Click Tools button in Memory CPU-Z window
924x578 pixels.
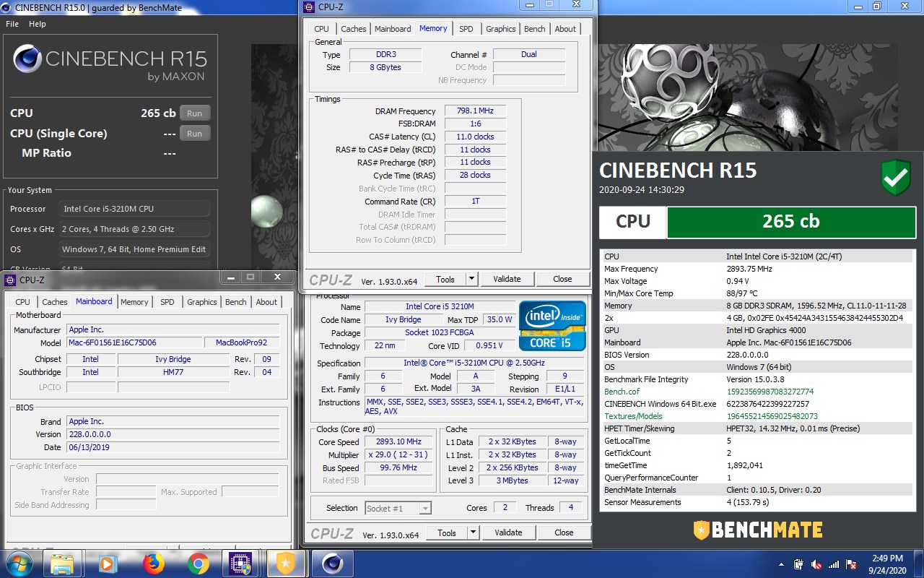[x=445, y=279]
